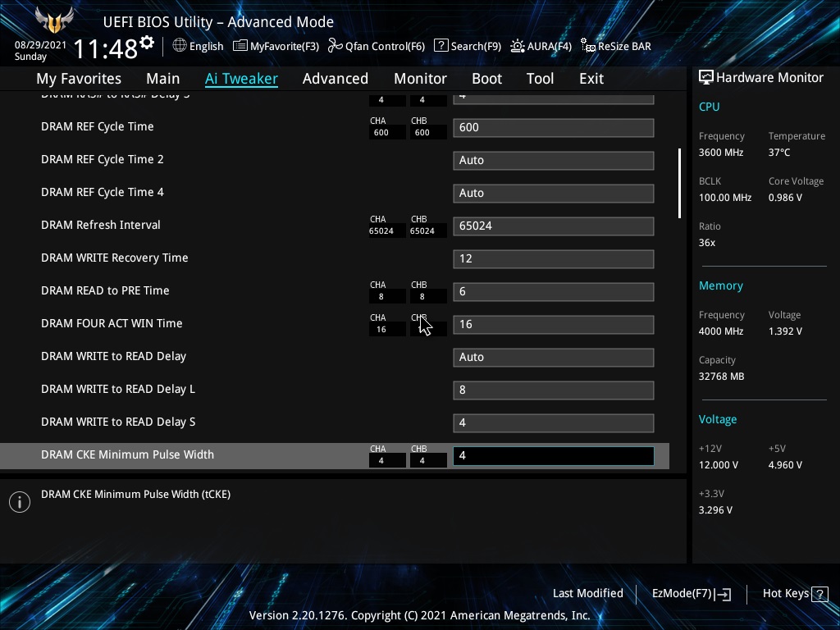Click the 11:48 clock display
The image size is (840, 630).
[x=105, y=50]
